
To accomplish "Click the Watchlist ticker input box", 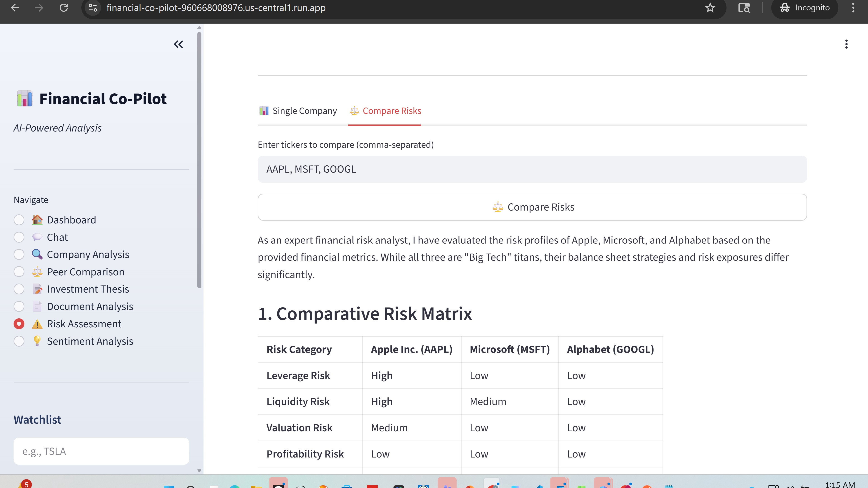I will (101, 451).
